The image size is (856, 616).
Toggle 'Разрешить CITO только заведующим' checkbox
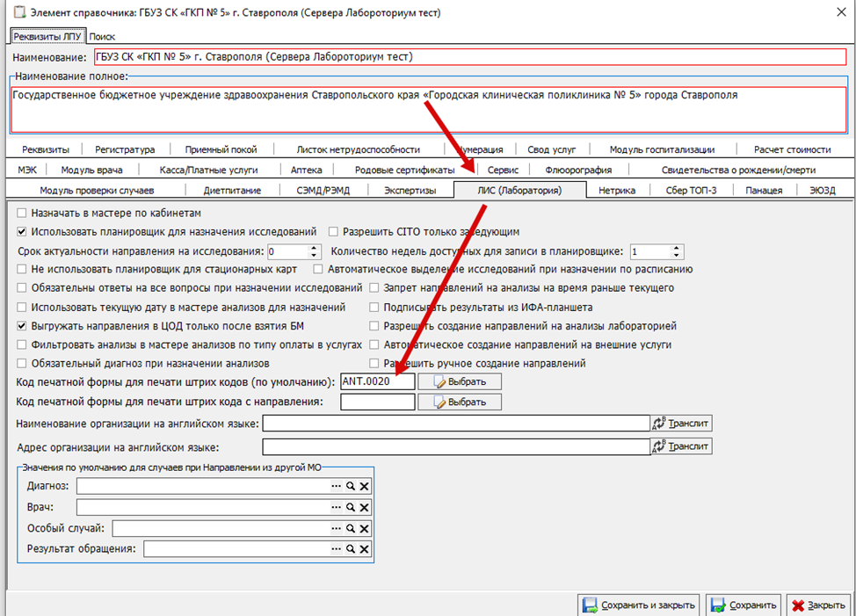334,232
